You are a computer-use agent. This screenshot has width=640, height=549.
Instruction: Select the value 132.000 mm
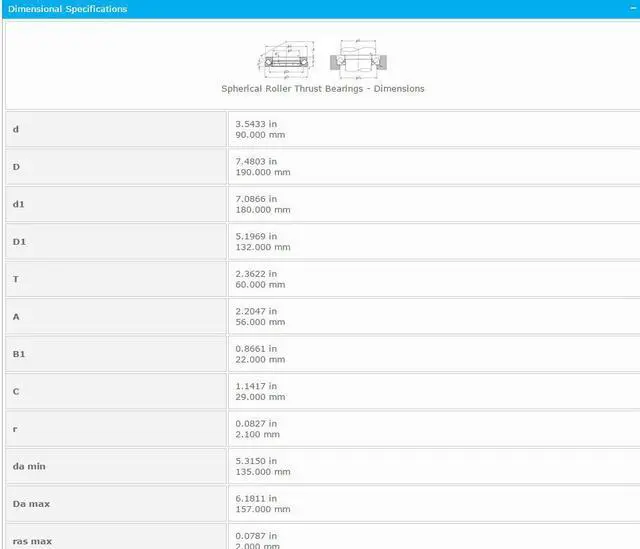coord(263,247)
